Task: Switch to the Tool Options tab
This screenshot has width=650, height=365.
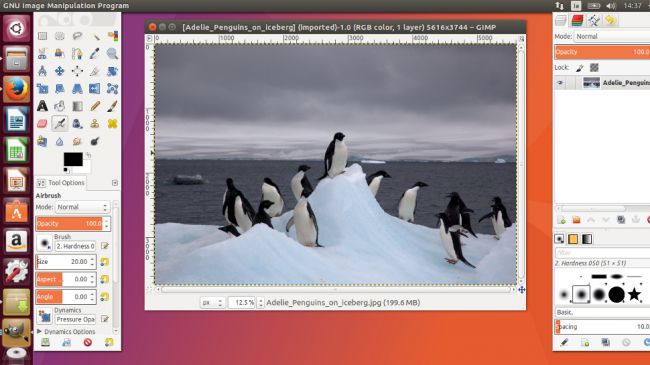Action: (61, 182)
